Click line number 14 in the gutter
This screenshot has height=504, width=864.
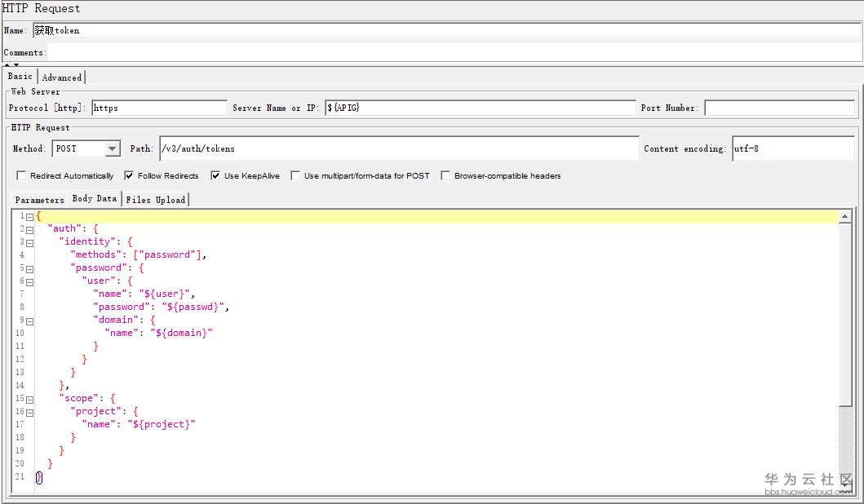(x=20, y=385)
